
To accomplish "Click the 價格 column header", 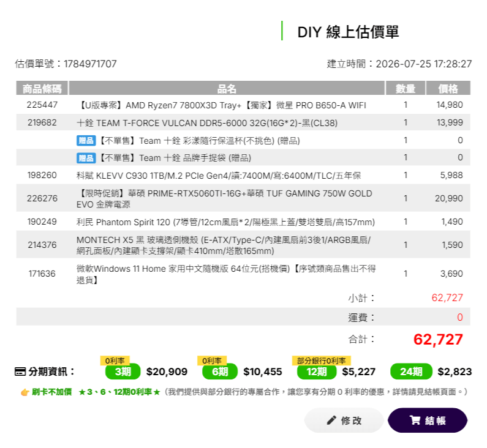I will click(x=448, y=88).
